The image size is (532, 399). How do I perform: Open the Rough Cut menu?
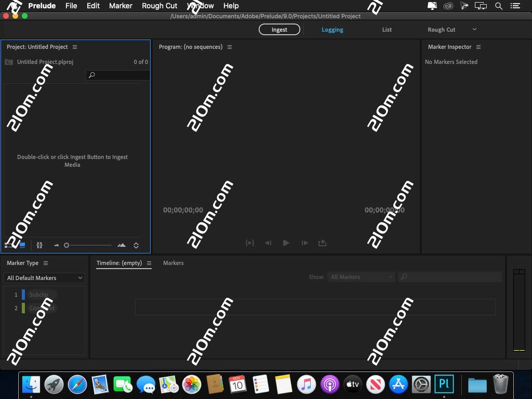click(159, 6)
